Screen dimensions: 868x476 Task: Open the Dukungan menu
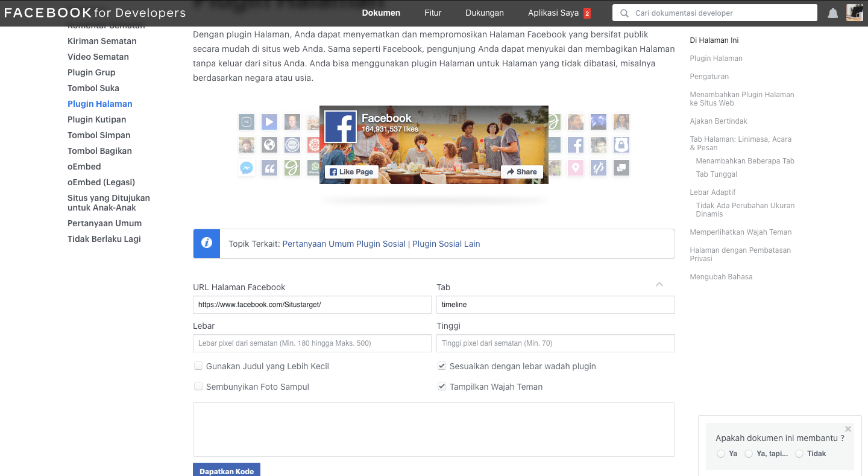(x=485, y=13)
